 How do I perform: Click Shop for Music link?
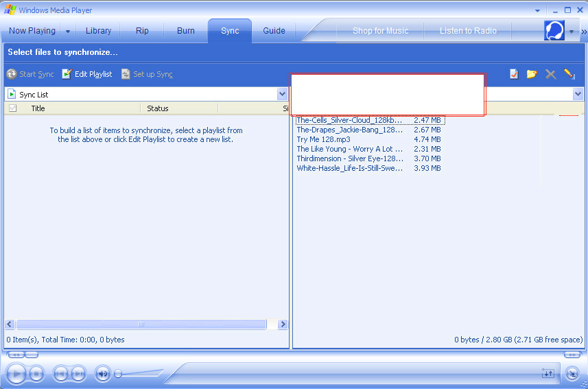(380, 31)
